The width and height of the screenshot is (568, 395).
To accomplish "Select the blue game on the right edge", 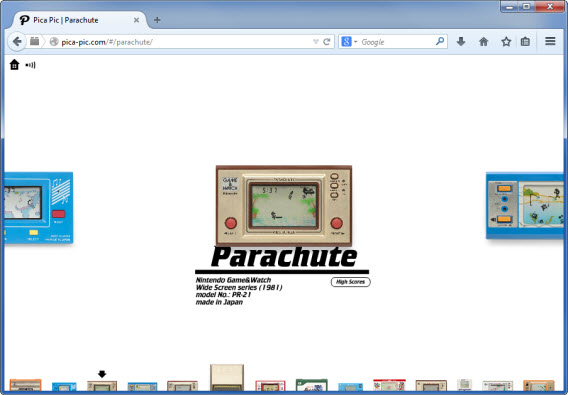I will (525, 205).
